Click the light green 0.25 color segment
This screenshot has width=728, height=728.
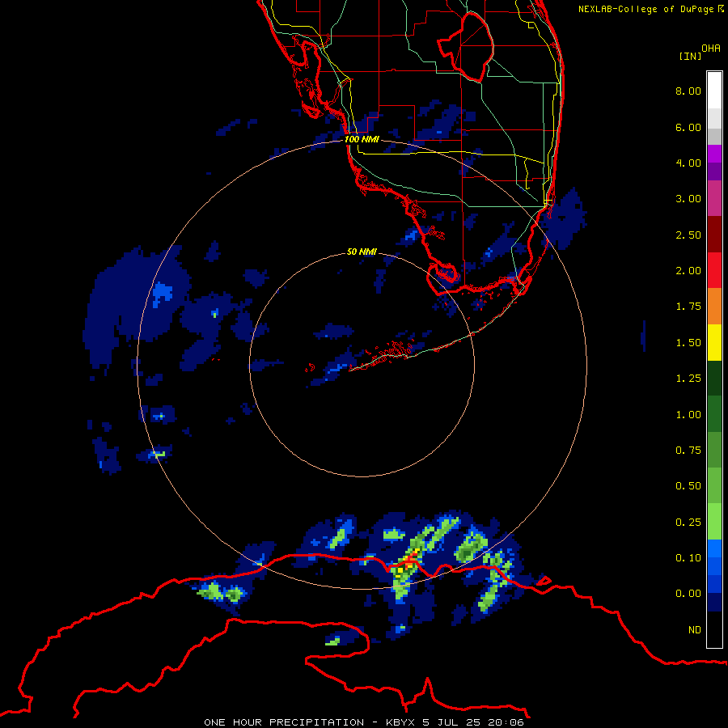coord(714,522)
